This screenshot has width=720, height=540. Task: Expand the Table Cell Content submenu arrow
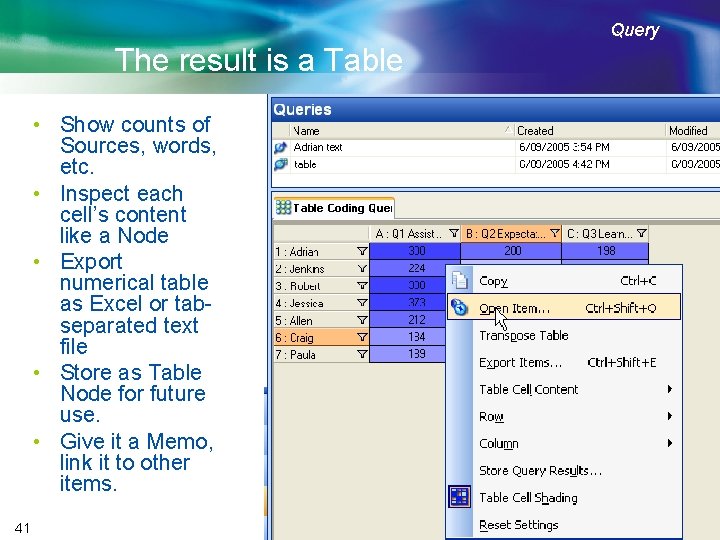click(670, 389)
